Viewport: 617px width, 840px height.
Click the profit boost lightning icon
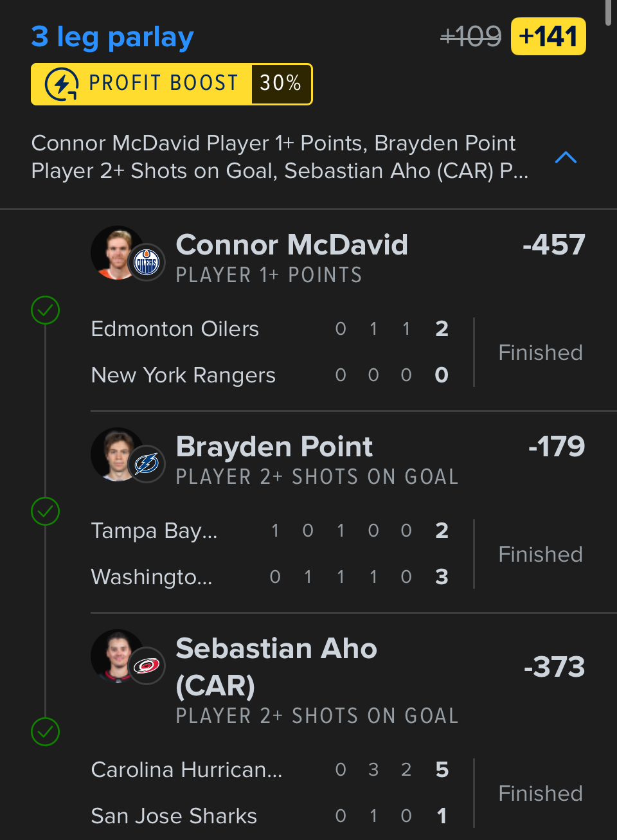pos(61,84)
